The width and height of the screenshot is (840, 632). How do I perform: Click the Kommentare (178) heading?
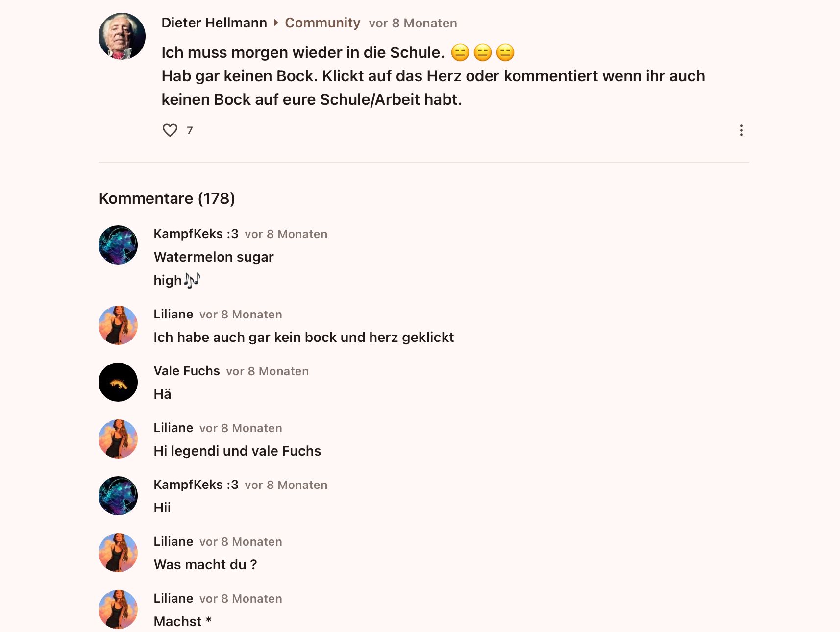click(167, 198)
